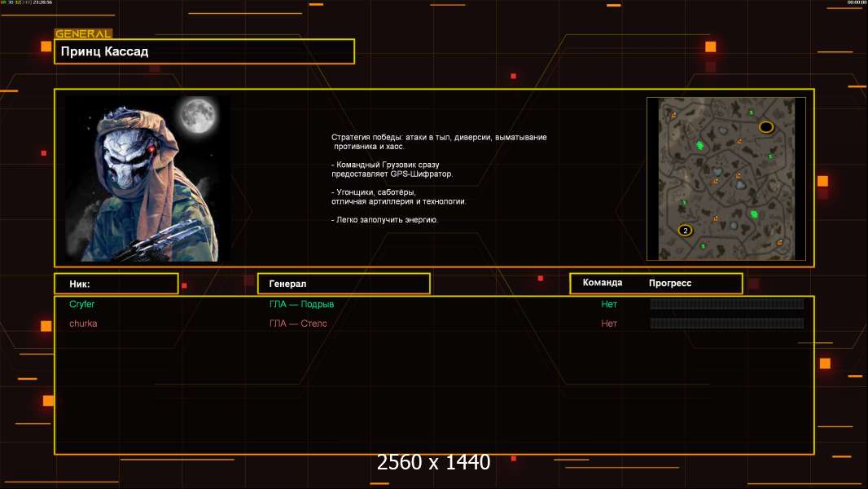
Task: Select player name Cryfer
Action: [x=82, y=304]
